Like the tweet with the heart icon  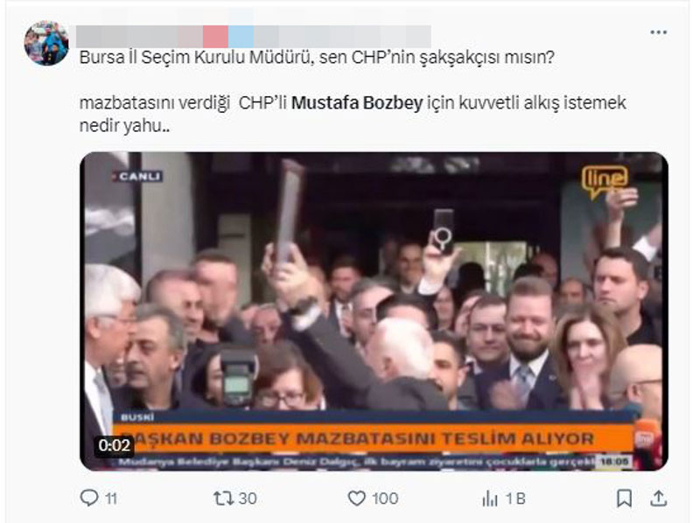[x=356, y=498]
